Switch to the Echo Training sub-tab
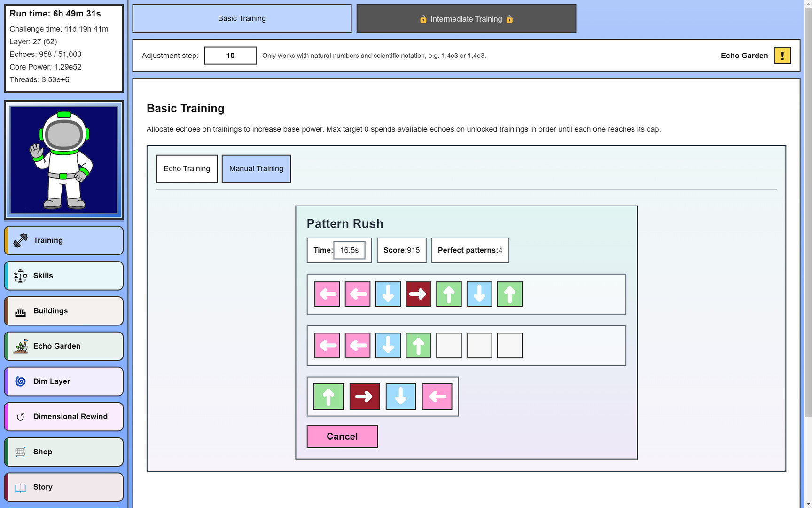Image resolution: width=812 pixels, height=508 pixels. (x=187, y=168)
